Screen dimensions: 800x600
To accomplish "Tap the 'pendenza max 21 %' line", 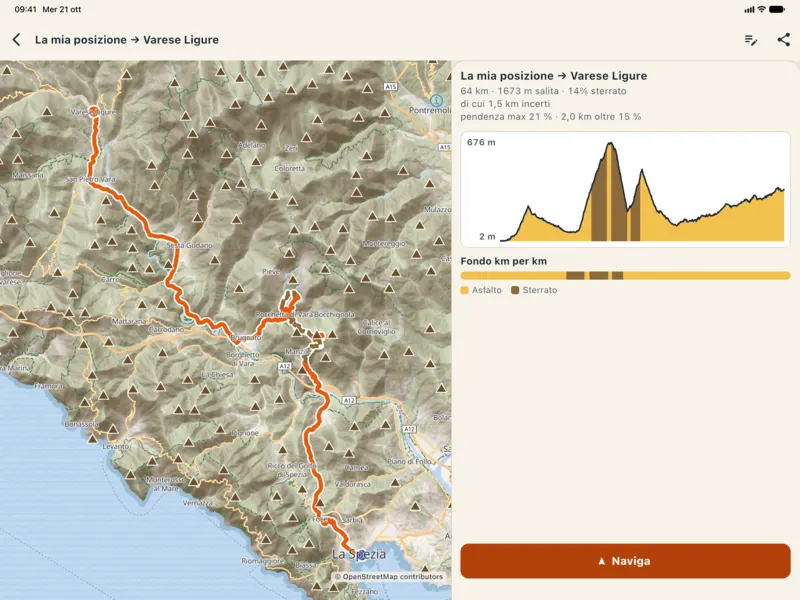I will pyautogui.click(x=551, y=116).
